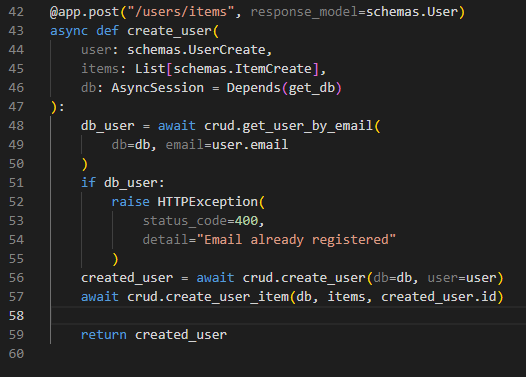Place cursor on empty line 58
Screen dimensions: 526x377
point(288,316)
